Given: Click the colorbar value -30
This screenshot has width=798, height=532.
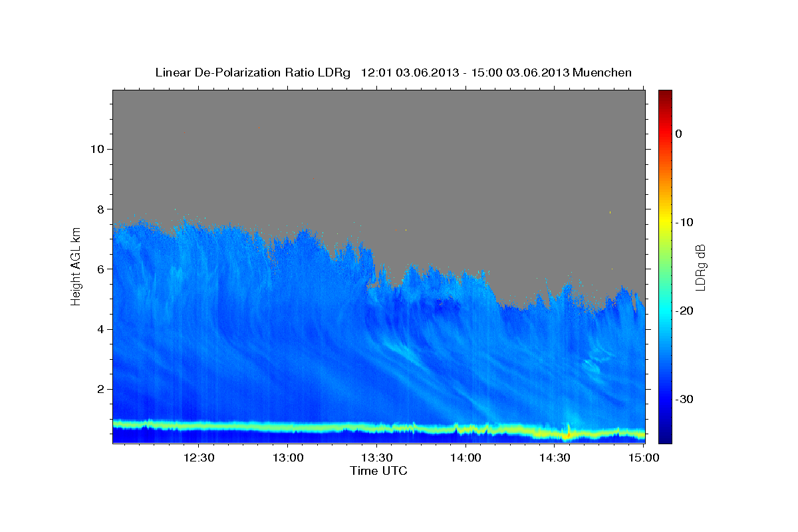Looking at the screenshot, I should click(x=684, y=399).
